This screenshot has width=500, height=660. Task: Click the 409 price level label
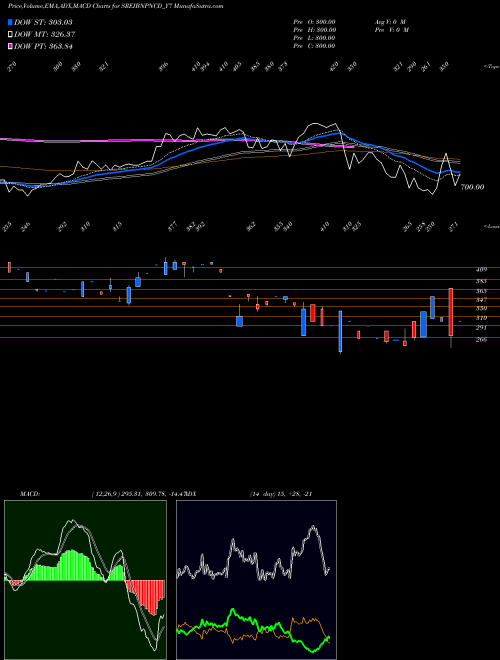point(481,270)
